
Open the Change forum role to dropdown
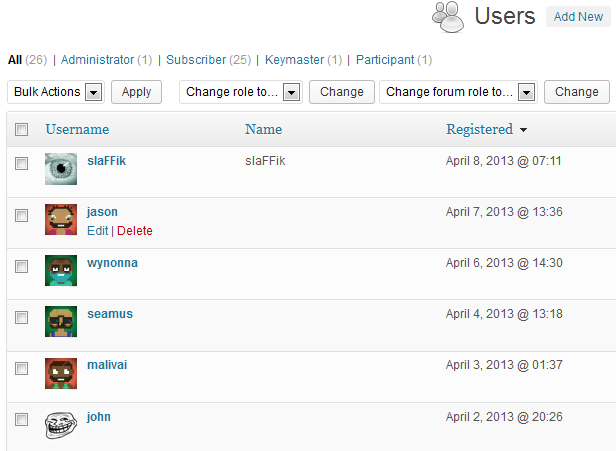pos(459,92)
